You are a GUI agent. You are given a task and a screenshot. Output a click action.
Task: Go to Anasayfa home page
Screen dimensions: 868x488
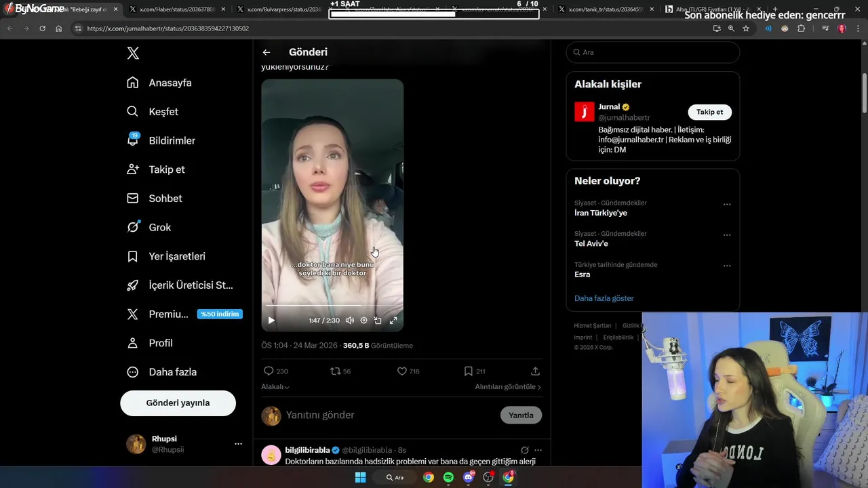(159, 83)
